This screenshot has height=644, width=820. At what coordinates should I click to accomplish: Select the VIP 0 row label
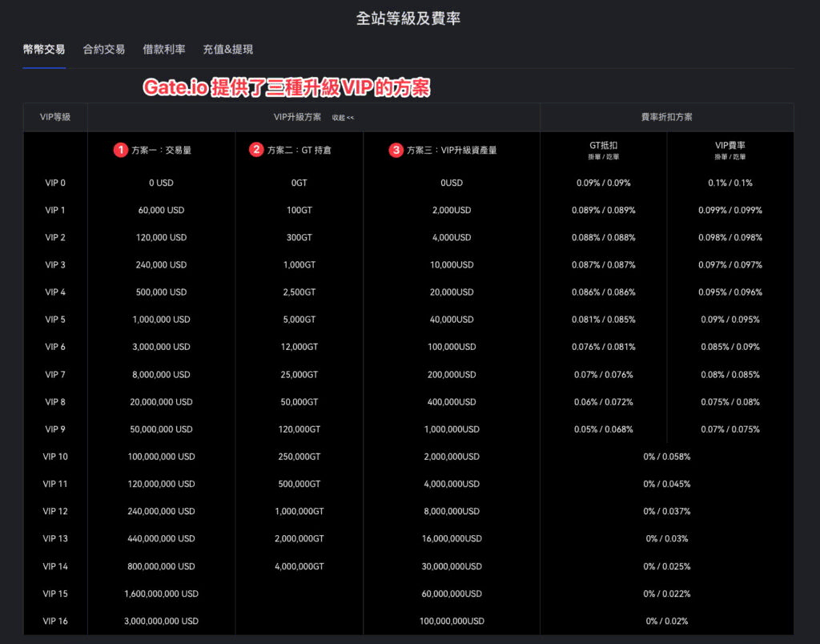pos(55,183)
